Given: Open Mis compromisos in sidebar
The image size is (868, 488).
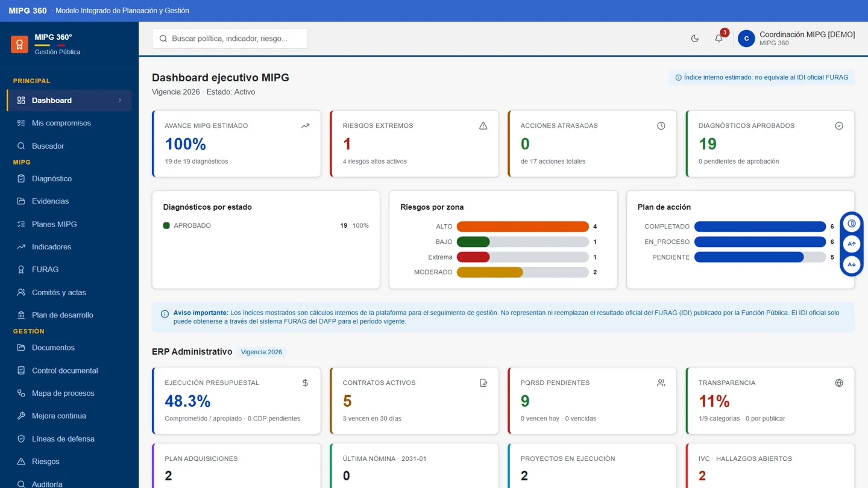Looking at the screenshot, I should (69, 123).
